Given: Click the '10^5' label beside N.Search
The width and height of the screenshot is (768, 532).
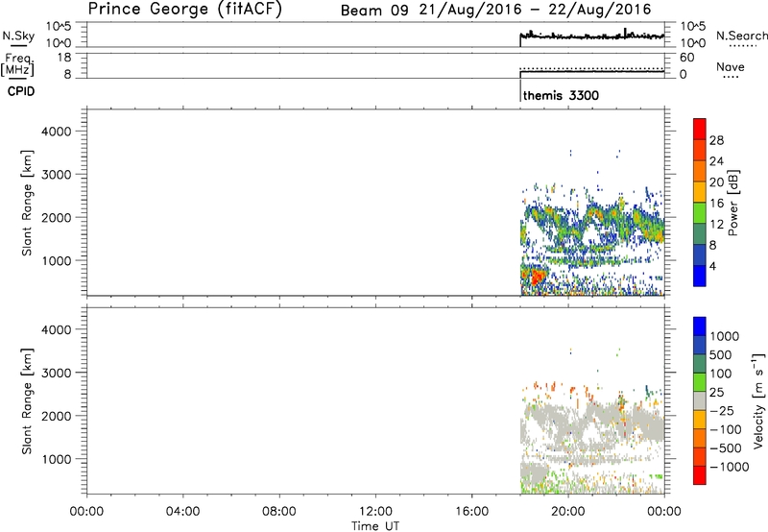Looking at the screenshot, I should [693, 26].
